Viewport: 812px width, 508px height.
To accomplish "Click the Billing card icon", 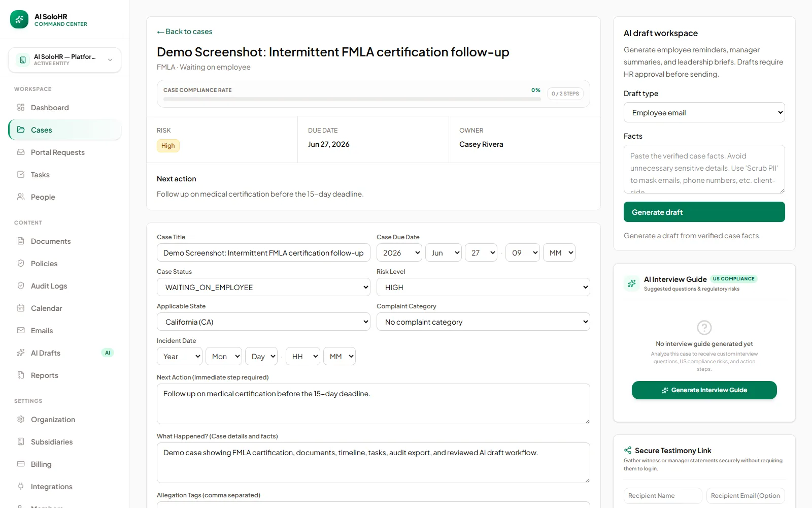I will (21, 464).
